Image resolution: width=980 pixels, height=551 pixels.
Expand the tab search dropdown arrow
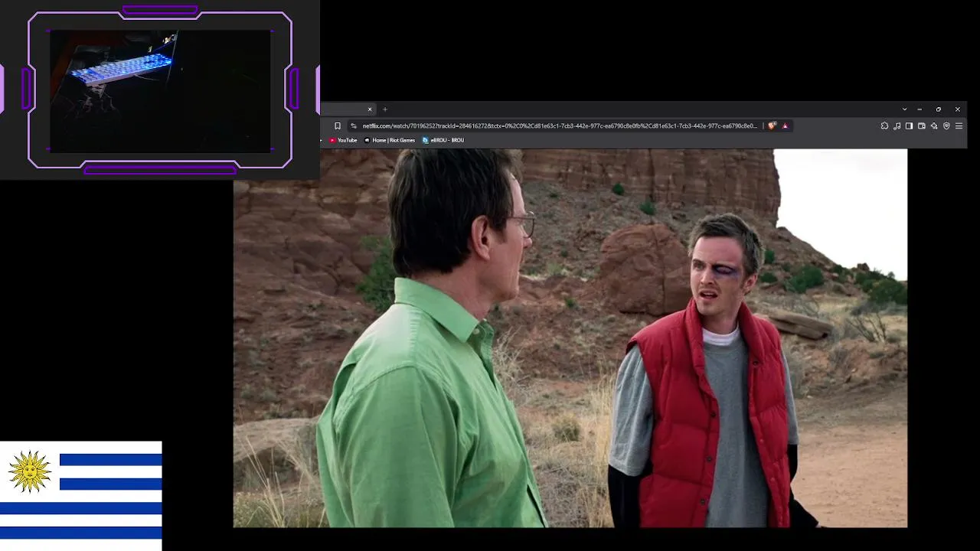904,109
